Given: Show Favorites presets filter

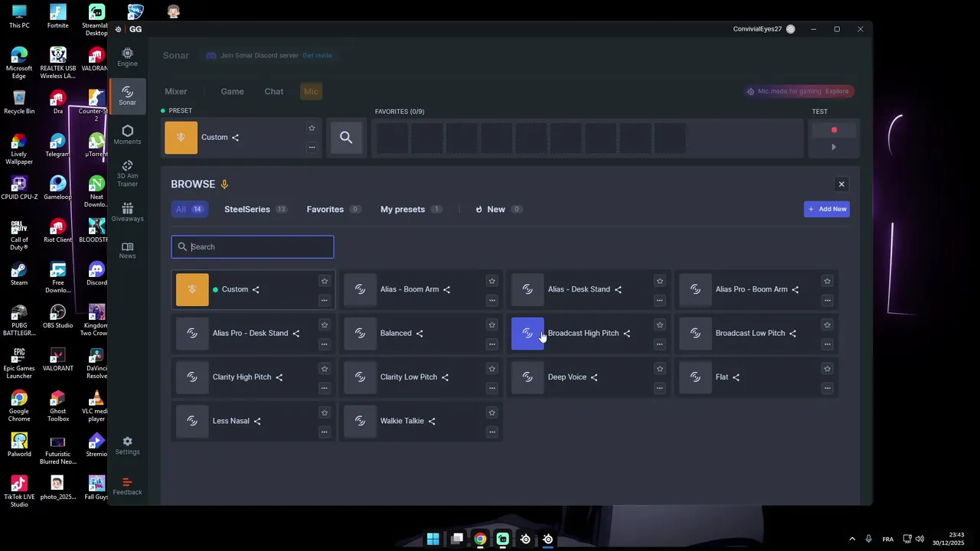Looking at the screenshot, I should 334,210.
